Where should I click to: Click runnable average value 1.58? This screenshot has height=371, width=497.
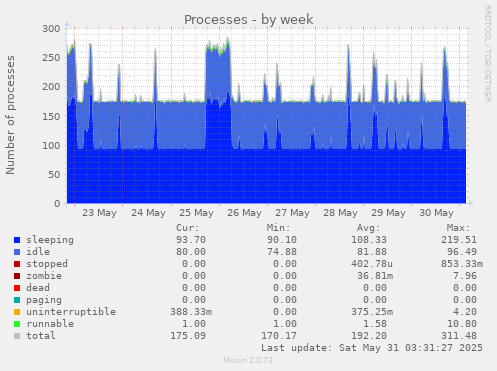(x=375, y=324)
